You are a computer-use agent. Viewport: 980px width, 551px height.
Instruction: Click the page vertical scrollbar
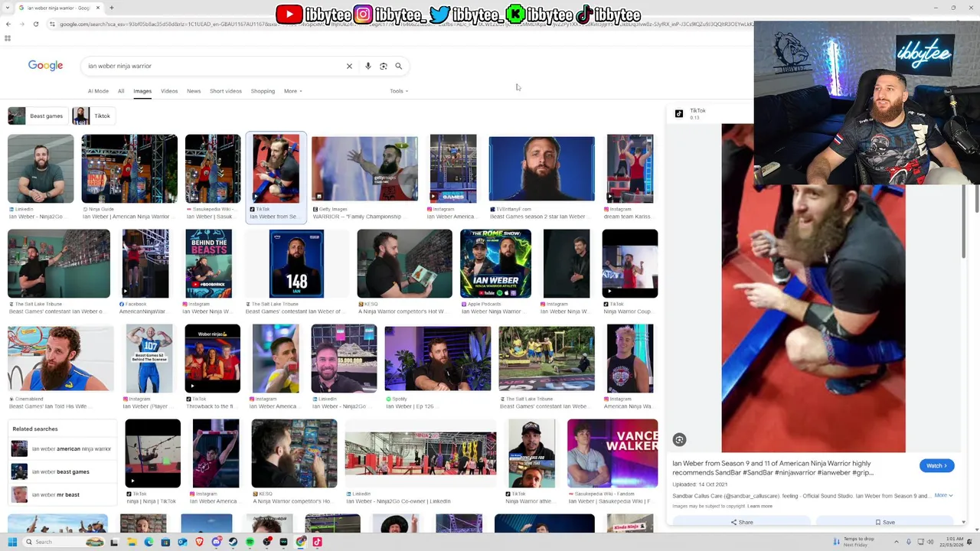(976, 201)
